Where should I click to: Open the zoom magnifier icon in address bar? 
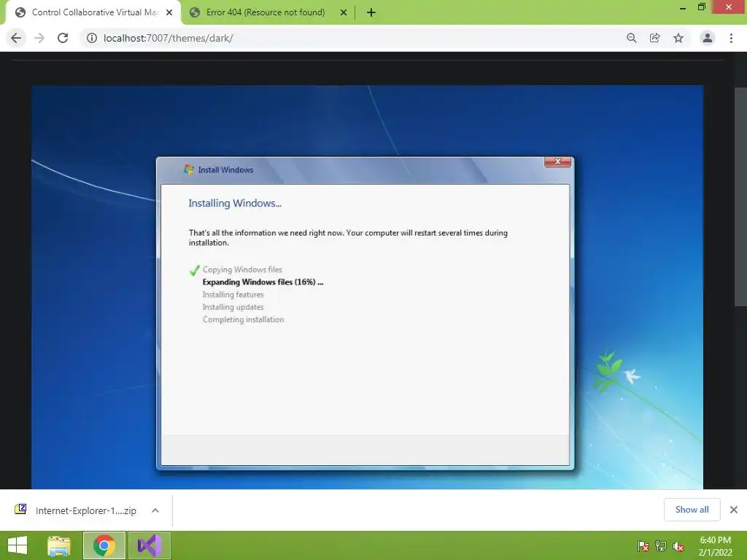632,38
